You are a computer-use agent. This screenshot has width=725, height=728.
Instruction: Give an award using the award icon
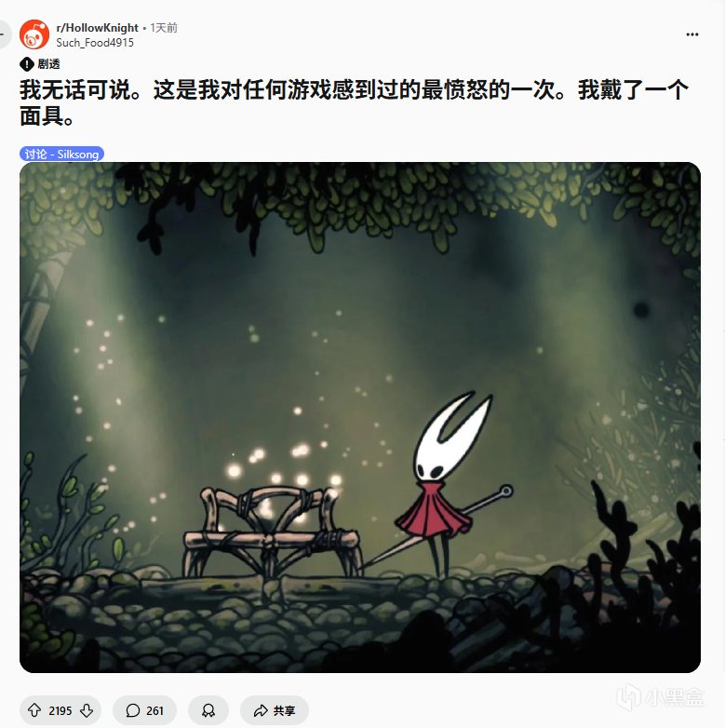coord(208,710)
